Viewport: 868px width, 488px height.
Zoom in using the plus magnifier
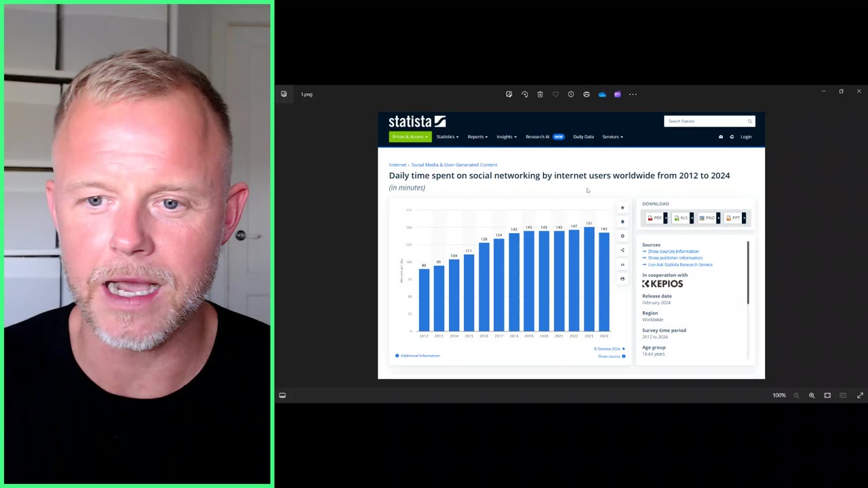(x=812, y=395)
